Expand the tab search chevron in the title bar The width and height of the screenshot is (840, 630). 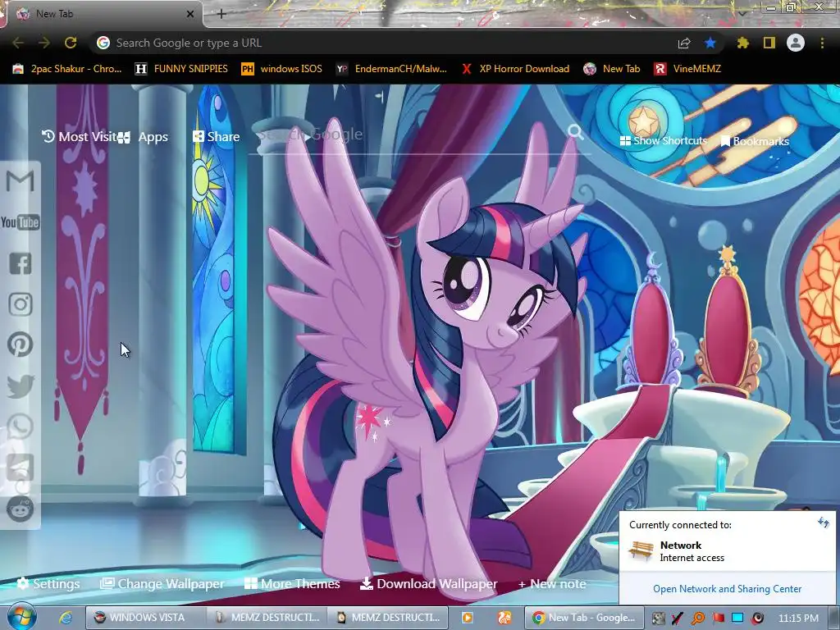pos(742,13)
